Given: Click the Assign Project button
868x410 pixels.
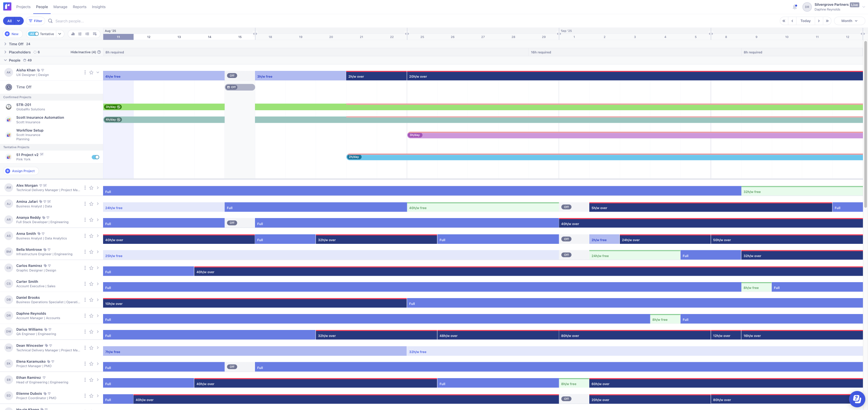Looking at the screenshot, I should 21,171.
